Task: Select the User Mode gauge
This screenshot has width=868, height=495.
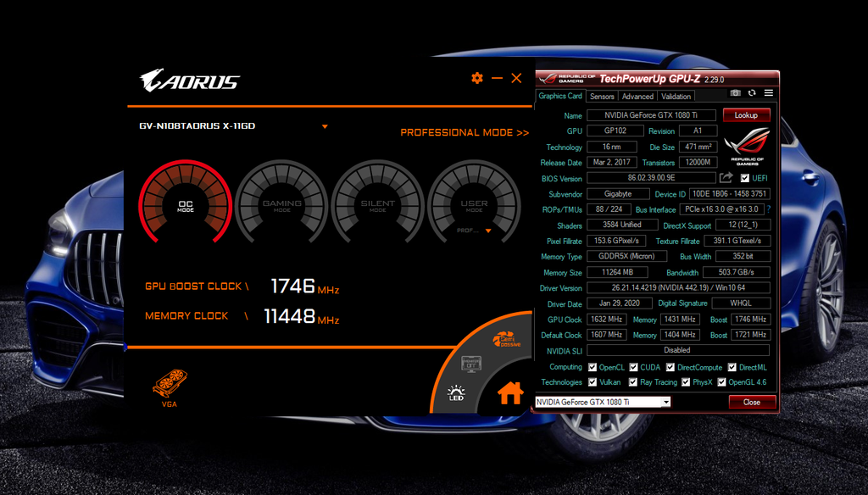Action: pyautogui.click(x=474, y=203)
